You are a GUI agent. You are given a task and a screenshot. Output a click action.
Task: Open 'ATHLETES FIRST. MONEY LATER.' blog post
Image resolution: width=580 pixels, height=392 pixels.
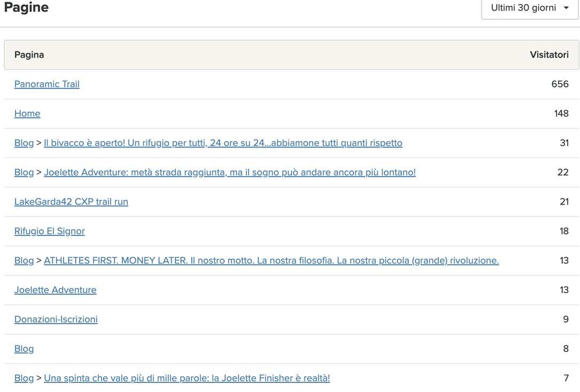point(272,261)
